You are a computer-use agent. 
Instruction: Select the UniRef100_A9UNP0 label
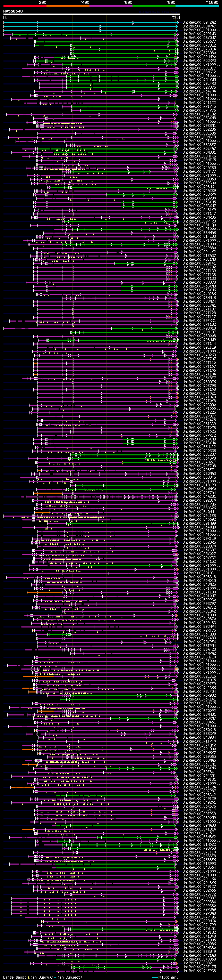(199, 57)
